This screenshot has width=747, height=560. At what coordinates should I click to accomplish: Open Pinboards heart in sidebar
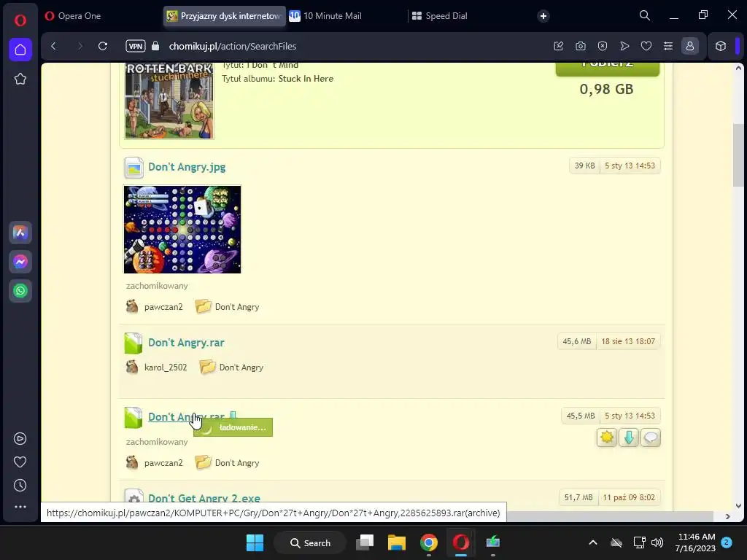(20, 462)
